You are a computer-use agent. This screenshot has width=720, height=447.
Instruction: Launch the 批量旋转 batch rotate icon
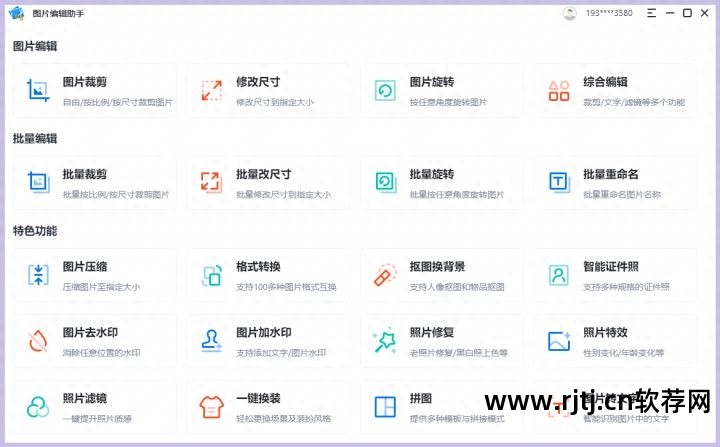tap(386, 182)
